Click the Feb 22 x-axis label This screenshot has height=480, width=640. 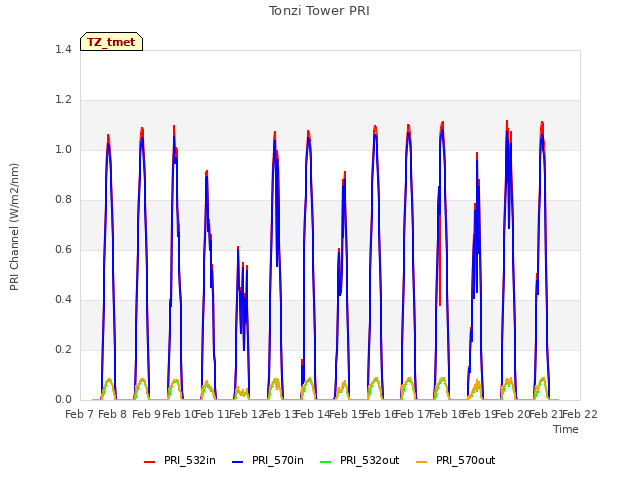point(580,415)
